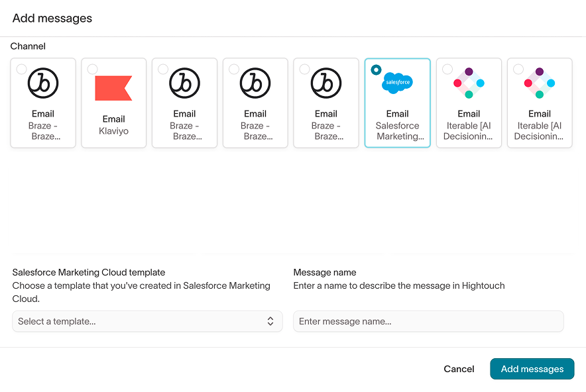Screen dimensions: 586x392
Task: Click the Salesforce Marketing Cloud template label
Action: pos(89,272)
